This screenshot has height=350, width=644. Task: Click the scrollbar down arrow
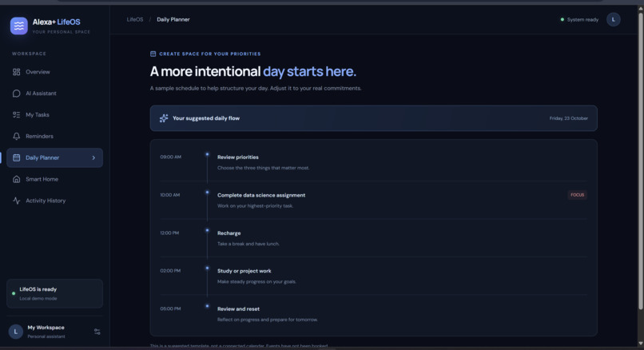(640, 344)
